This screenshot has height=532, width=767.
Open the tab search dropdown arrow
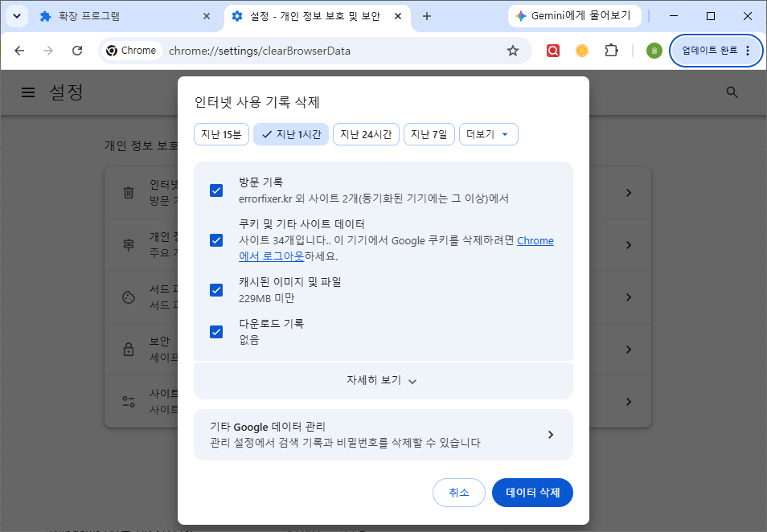(x=17, y=16)
